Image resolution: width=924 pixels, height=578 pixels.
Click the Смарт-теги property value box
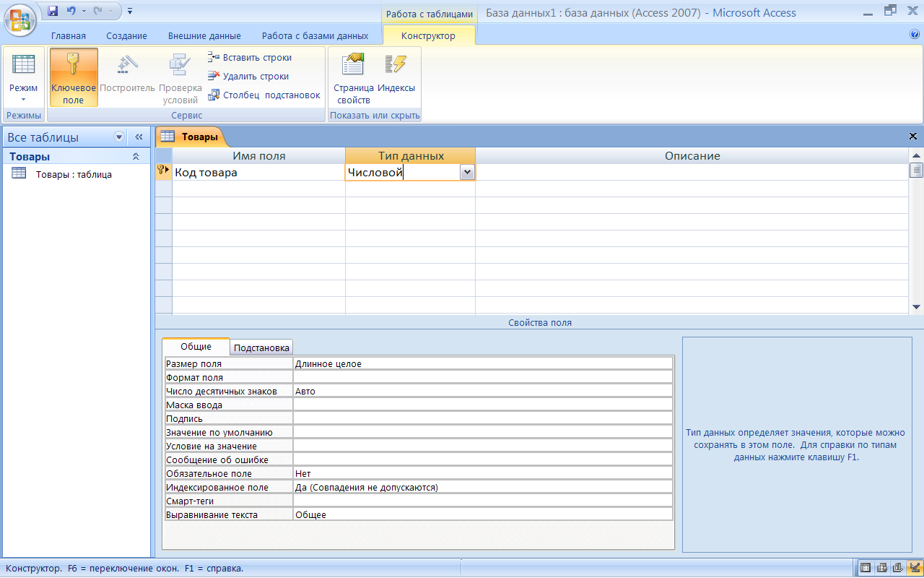[483, 501]
